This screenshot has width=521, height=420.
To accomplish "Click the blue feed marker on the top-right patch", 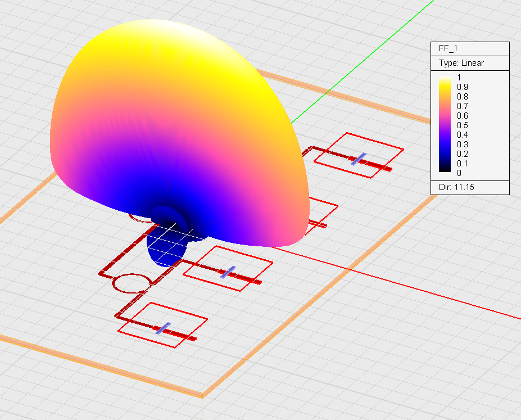I will coord(359,159).
